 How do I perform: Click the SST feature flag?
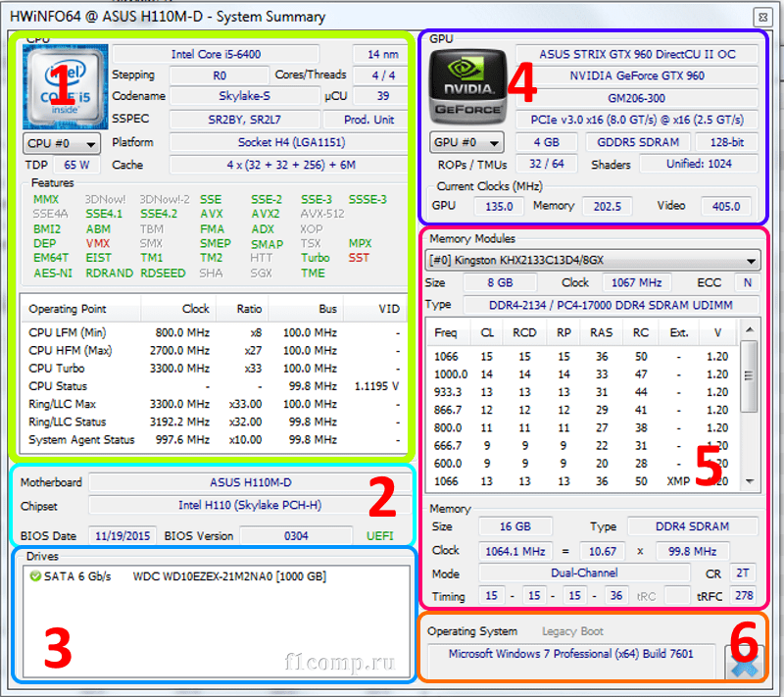tap(359, 258)
